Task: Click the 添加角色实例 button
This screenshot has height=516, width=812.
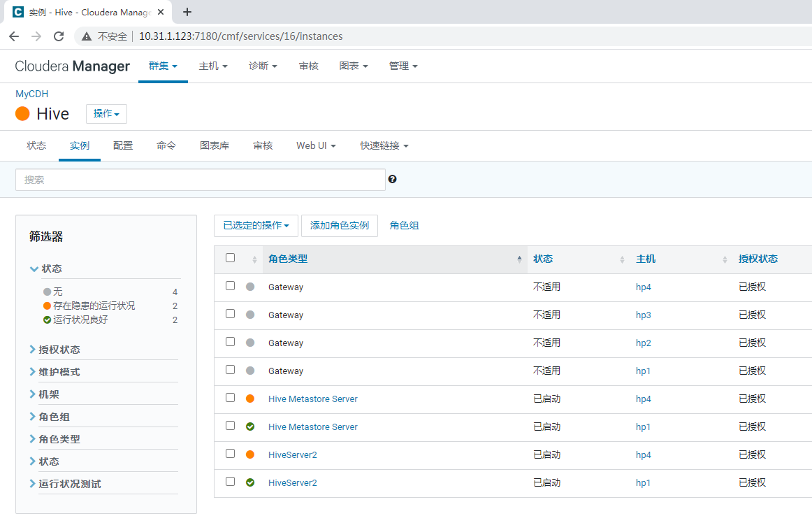Action: (x=339, y=225)
